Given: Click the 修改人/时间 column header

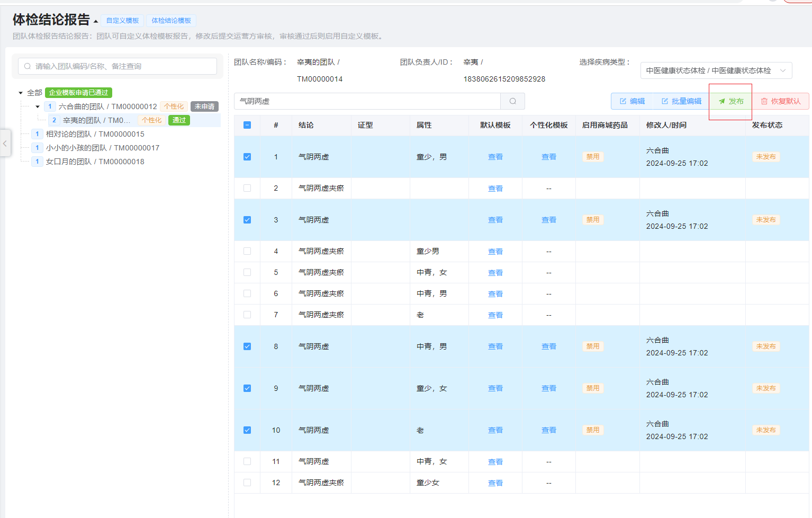Looking at the screenshot, I should click(x=666, y=125).
